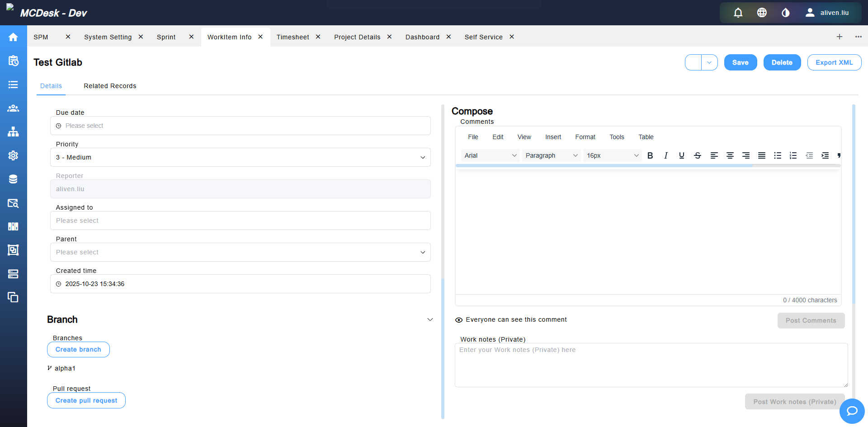Open the mail search sidebar icon

pos(13,203)
